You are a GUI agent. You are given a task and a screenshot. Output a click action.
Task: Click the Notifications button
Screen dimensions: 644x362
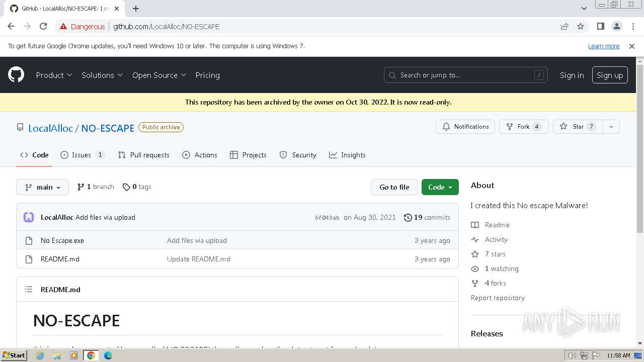pos(465,127)
